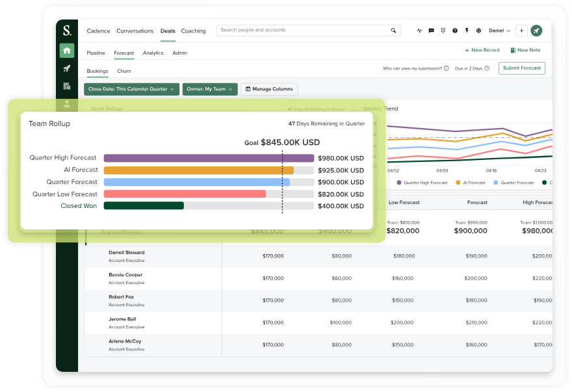Click the purple Quarter High Forecast bar
The image size is (572, 392).
coord(209,158)
